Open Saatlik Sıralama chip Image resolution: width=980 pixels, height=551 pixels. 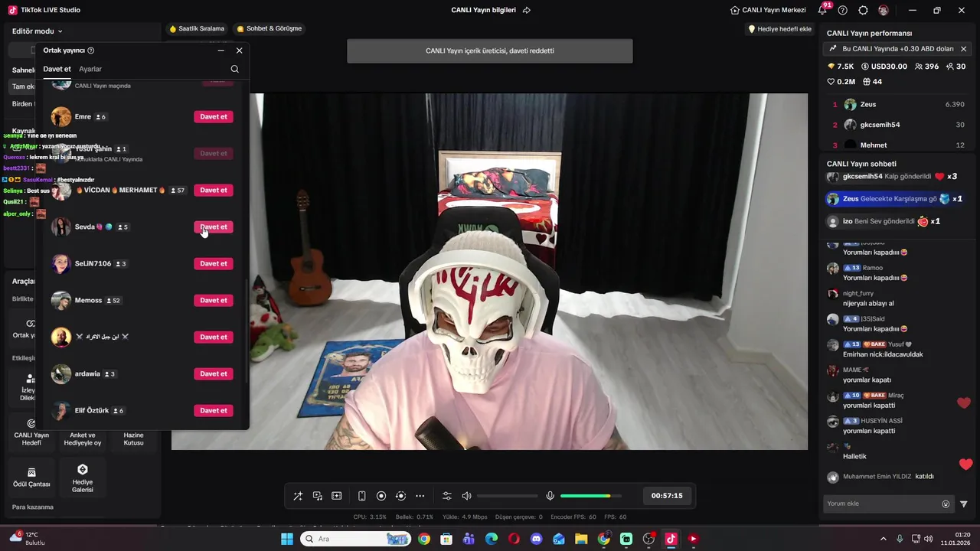pos(197,28)
